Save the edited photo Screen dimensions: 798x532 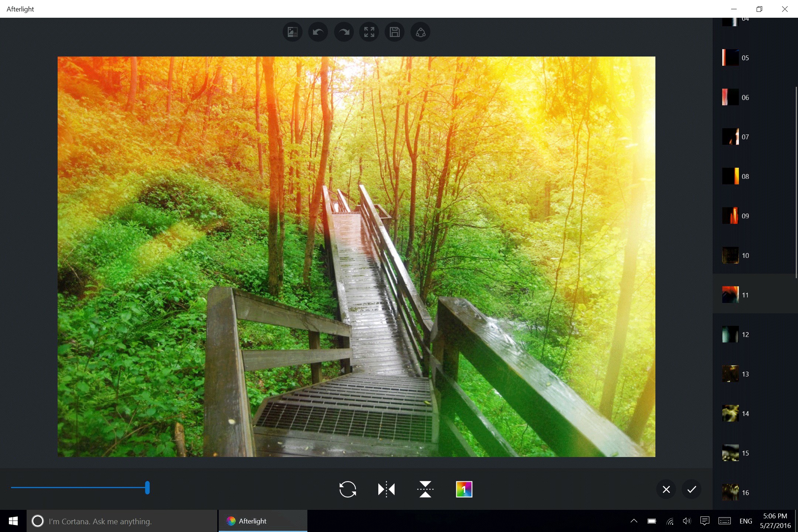pos(395,32)
